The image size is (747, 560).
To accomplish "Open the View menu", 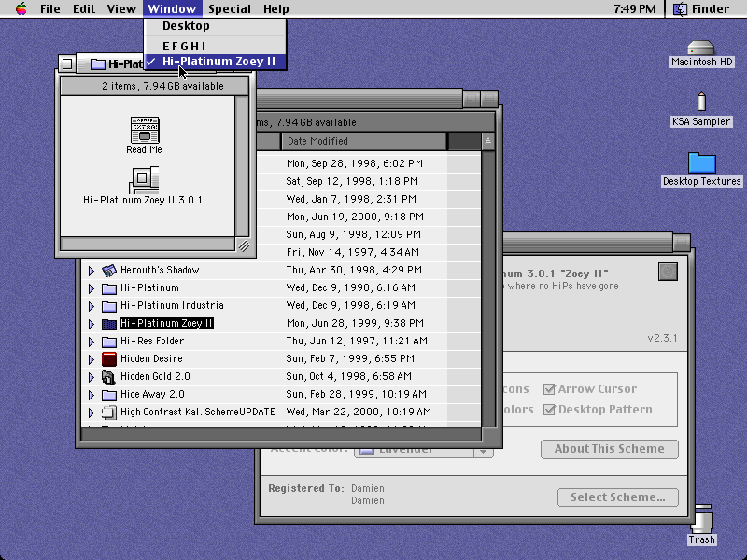I will (x=121, y=8).
